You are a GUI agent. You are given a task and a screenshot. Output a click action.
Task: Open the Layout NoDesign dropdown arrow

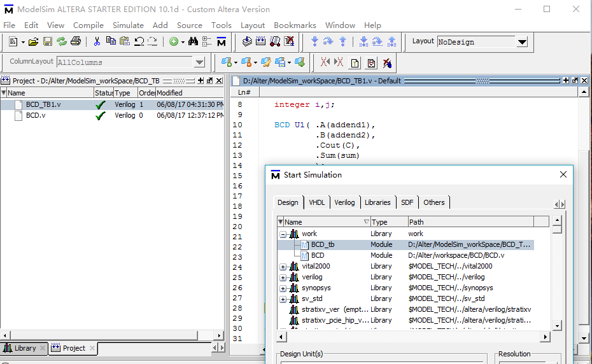click(522, 42)
